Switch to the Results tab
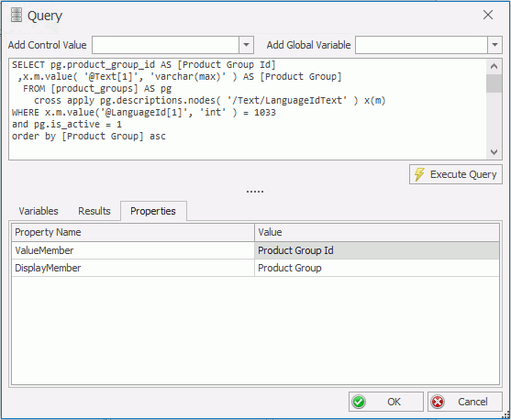 click(94, 211)
